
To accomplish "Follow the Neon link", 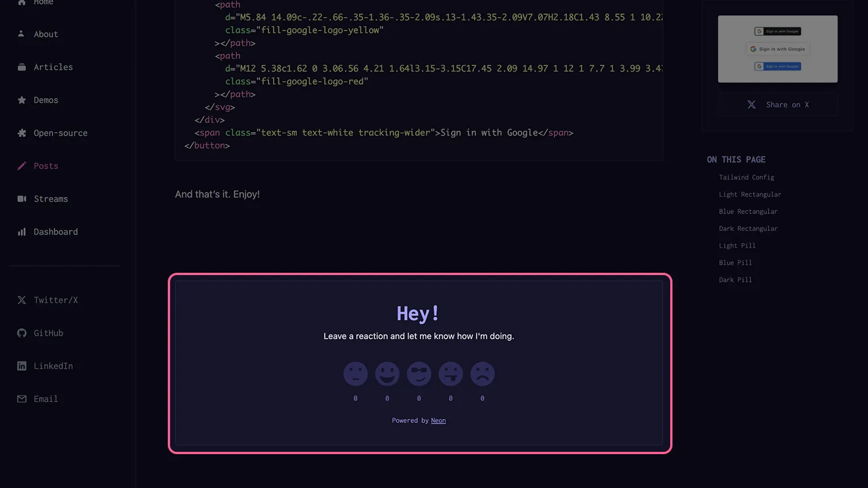I will pos(438,421).
